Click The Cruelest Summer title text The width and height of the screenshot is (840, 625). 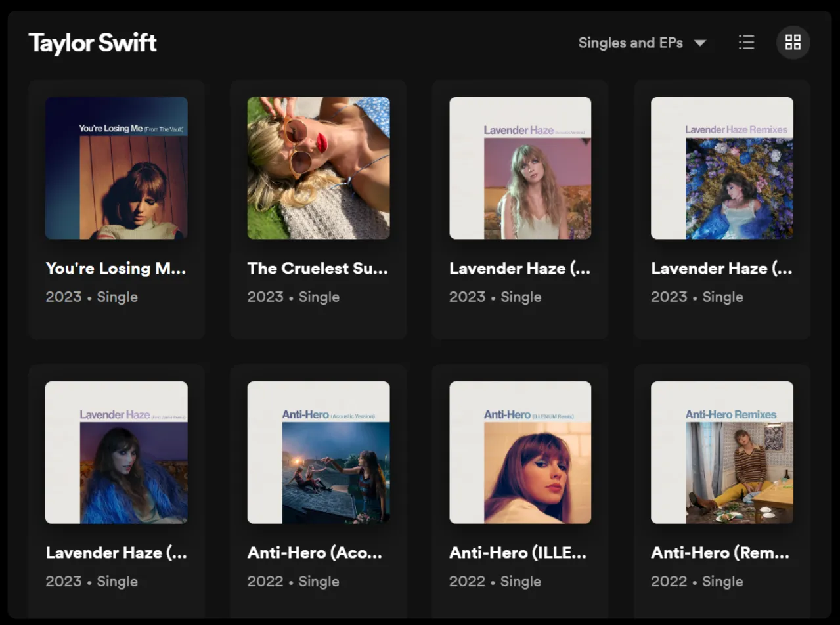click(x=317, y=268)
